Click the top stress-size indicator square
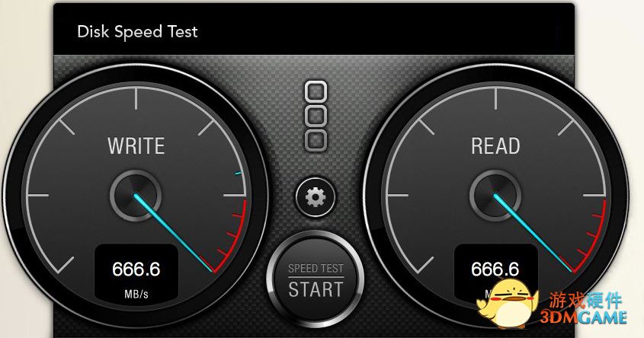644x338 pixels. [x=316, y=91]
